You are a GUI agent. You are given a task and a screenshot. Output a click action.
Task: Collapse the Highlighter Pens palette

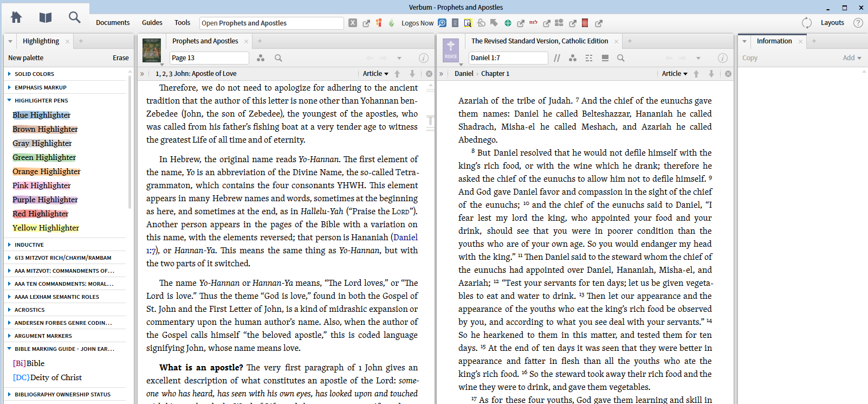coord(9,100)
